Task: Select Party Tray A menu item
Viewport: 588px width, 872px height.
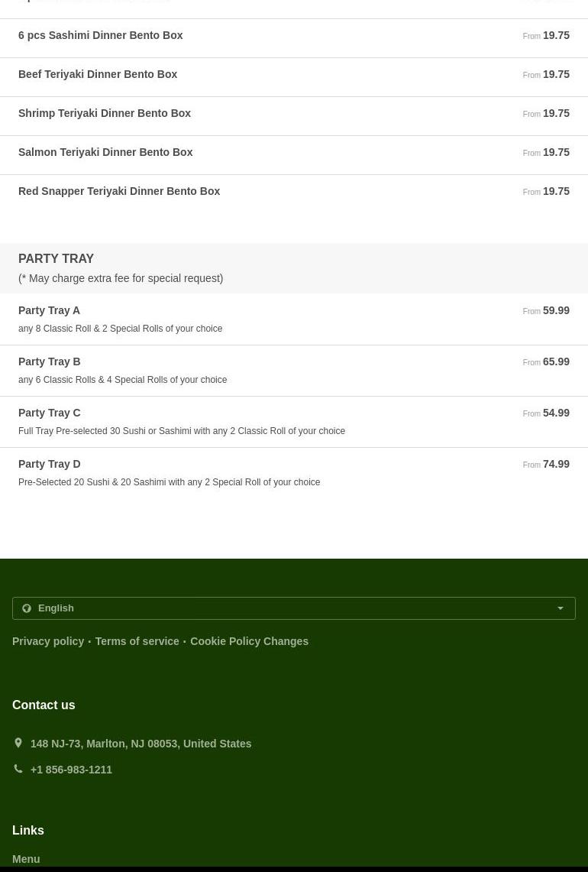Action: (x=50, y=310)
